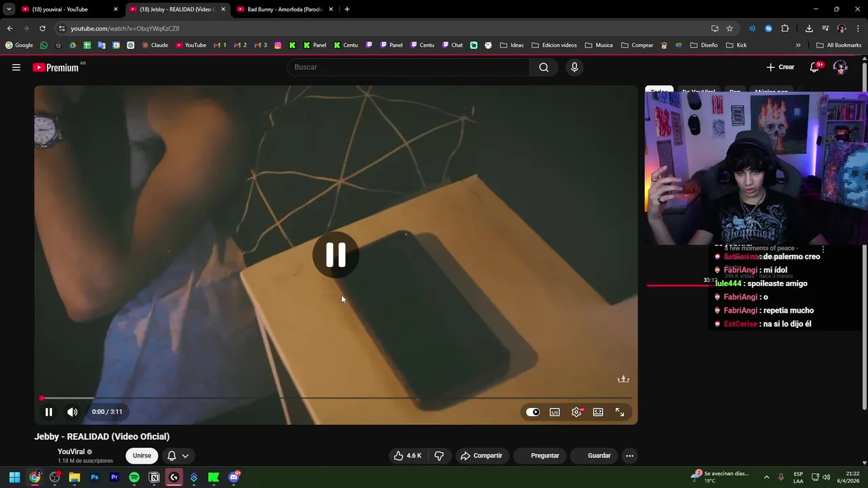The width and height of the screenshot is (868, 488).
Task: Open the Kick bookmarks folder
Action: point(736,45)
